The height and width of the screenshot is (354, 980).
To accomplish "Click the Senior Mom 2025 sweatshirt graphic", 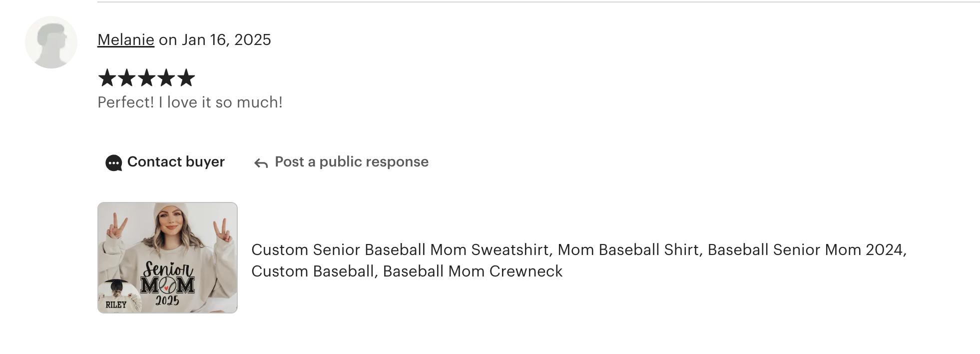I will (x=167, y=282).
